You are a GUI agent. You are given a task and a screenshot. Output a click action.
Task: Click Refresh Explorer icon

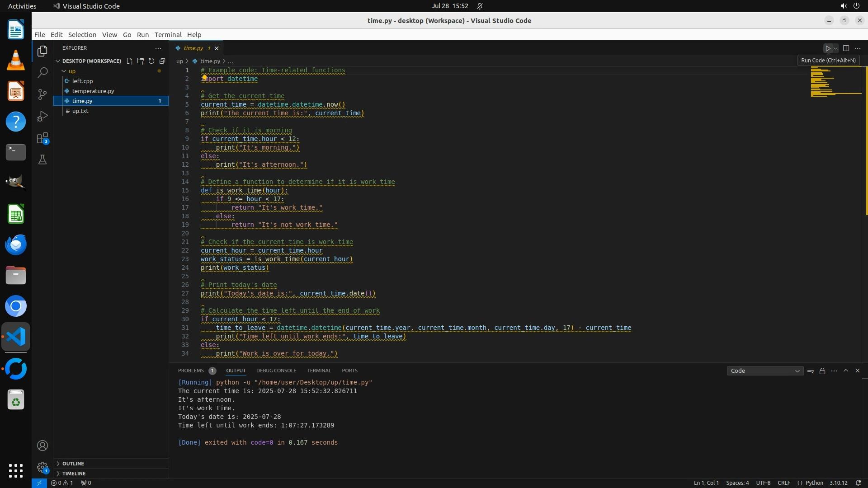pyautogui.click(x=151, y=61)
